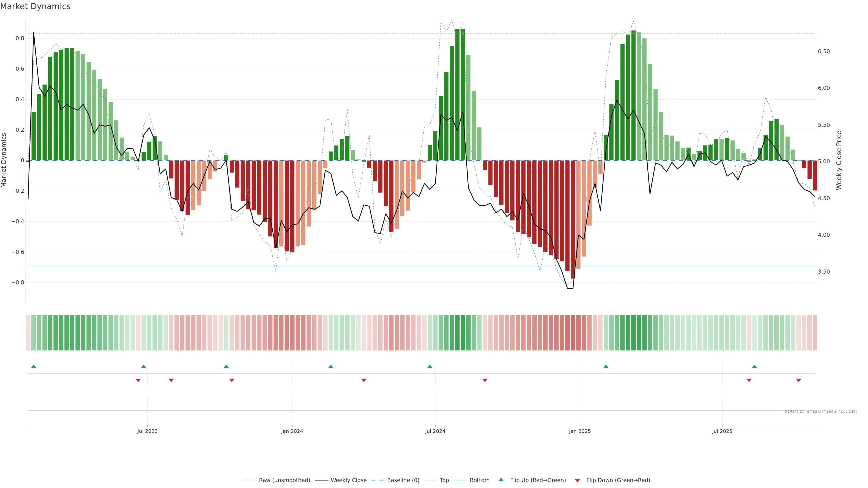This screenshot has height=488, width=868.
Task: Click green flip-up marker just after Jan 2025
Action: pyautogui.click(x=606, y=366)
